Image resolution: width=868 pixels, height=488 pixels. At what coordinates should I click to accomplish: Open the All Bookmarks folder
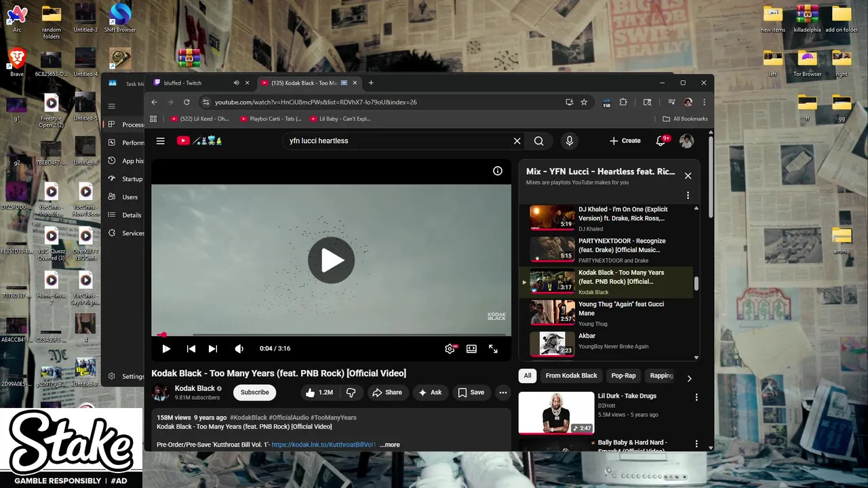pyautogui.click(x=685, y=119)
